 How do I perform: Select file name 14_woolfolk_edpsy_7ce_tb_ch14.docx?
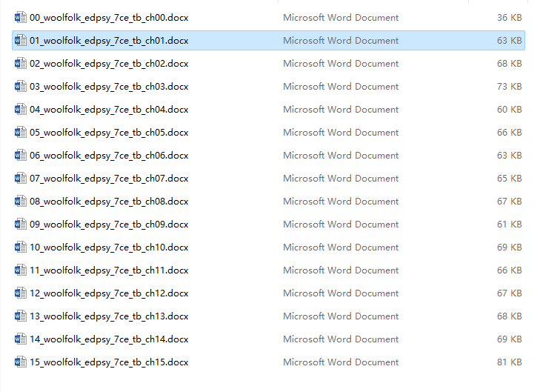click(x=109, y=339)
